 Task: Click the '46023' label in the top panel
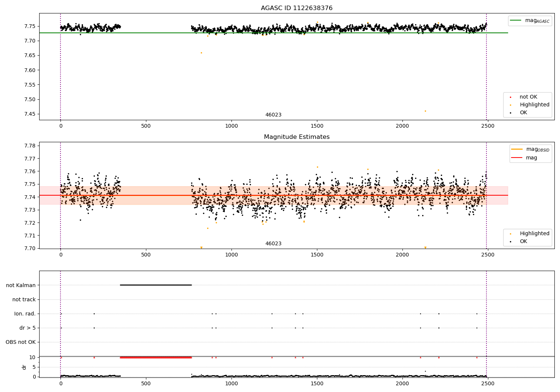(x=273, y=115)
